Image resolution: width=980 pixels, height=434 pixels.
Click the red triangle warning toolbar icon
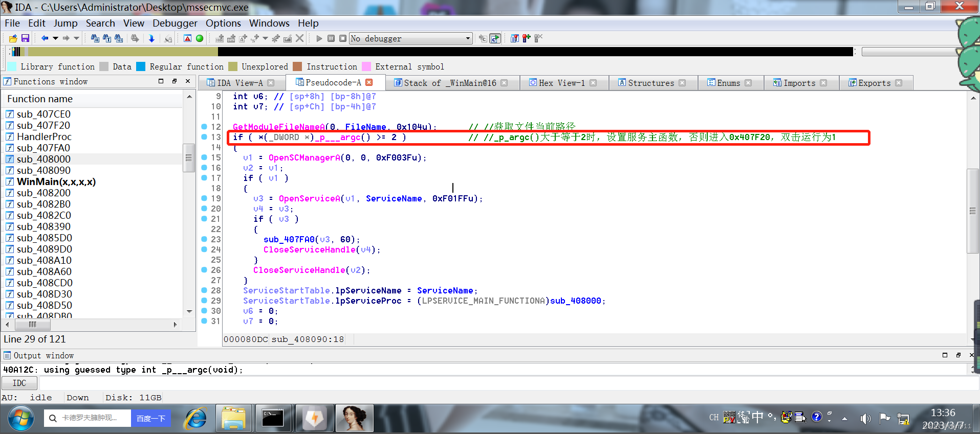[187, 38]
